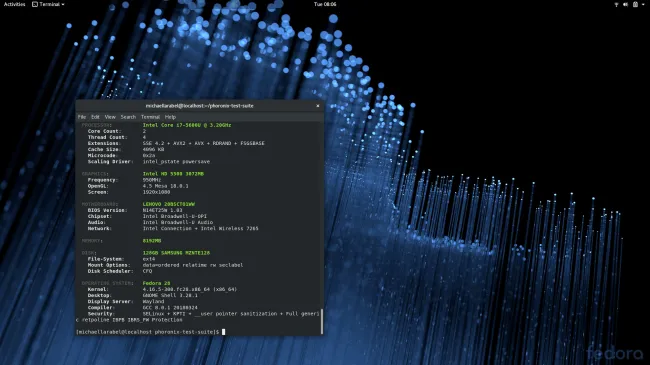This screenshot has width=650, height=365.
Task: Click the 'Intel HD 5500 3072MB' text
Action: tap(173, 174)
